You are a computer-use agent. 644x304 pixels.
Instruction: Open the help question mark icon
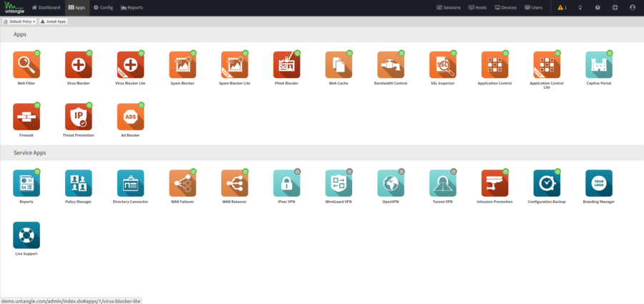597,7
